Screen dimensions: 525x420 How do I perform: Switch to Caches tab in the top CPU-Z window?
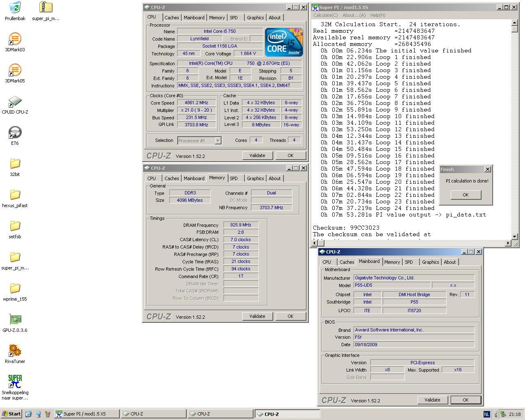coord(171,18)
